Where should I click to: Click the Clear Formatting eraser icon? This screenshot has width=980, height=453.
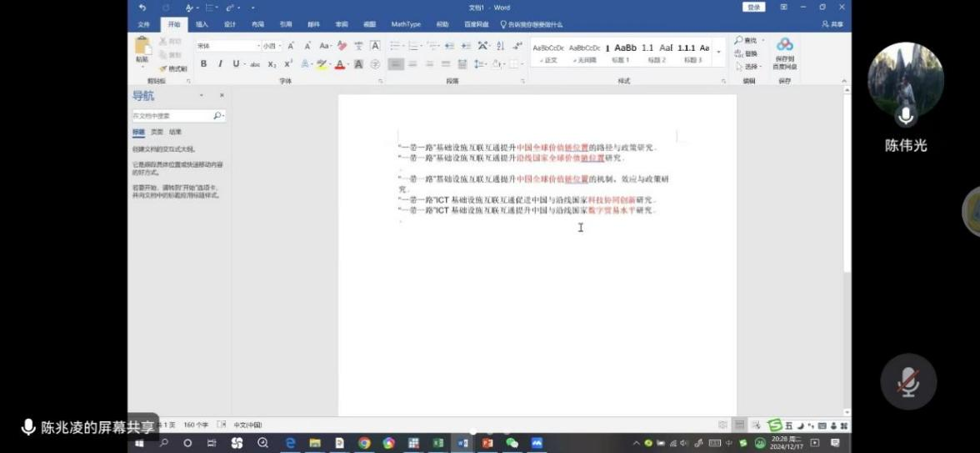pos(342,46)
